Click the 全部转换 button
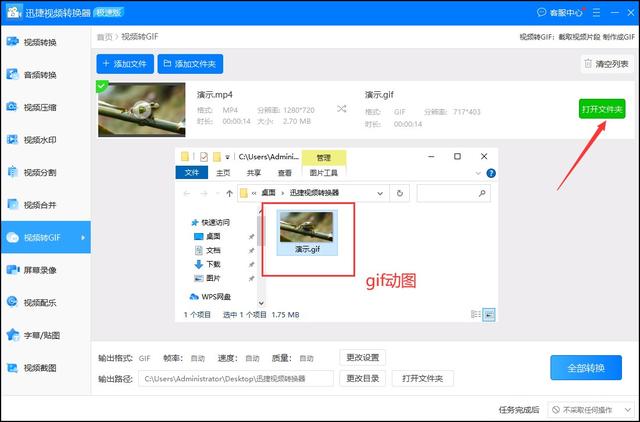Screen dimensions: 640x422 pyautogui.click(x=586, y=368)
